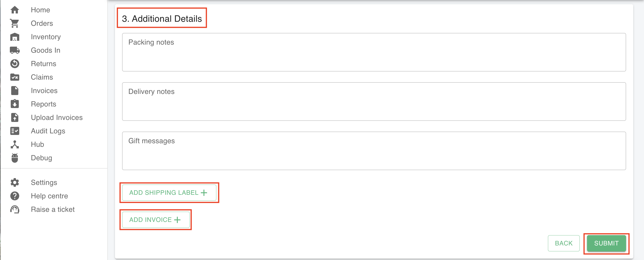Screen dimensions: 644x260
Task: Click the Audit Logs checklist icon
Action: click(15, 131)
